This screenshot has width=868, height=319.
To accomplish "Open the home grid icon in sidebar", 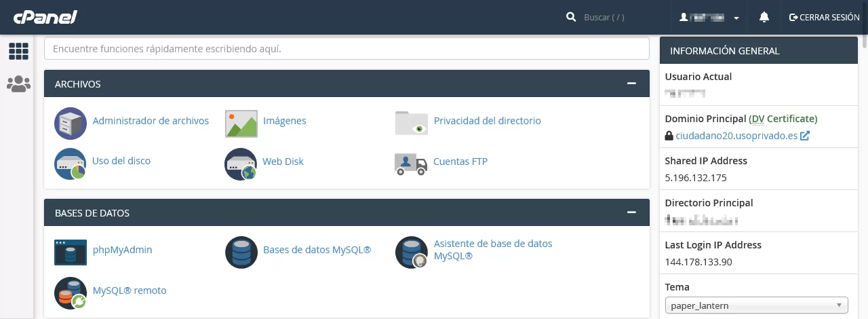I will tap(18, 52).
